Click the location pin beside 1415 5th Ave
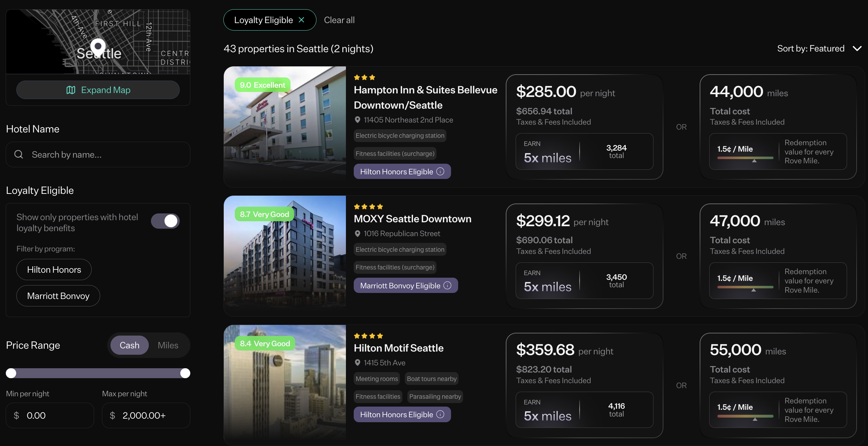868x446 pixels. click(x=357, y=363)
